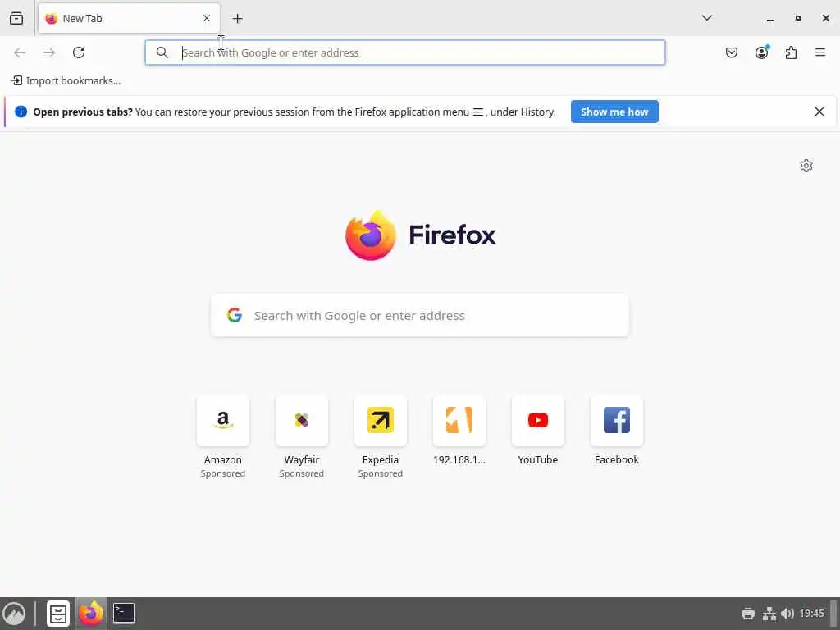Open the Extensions puzzle icon
This screenshot has width=840, height=630.
click(792, 52)
